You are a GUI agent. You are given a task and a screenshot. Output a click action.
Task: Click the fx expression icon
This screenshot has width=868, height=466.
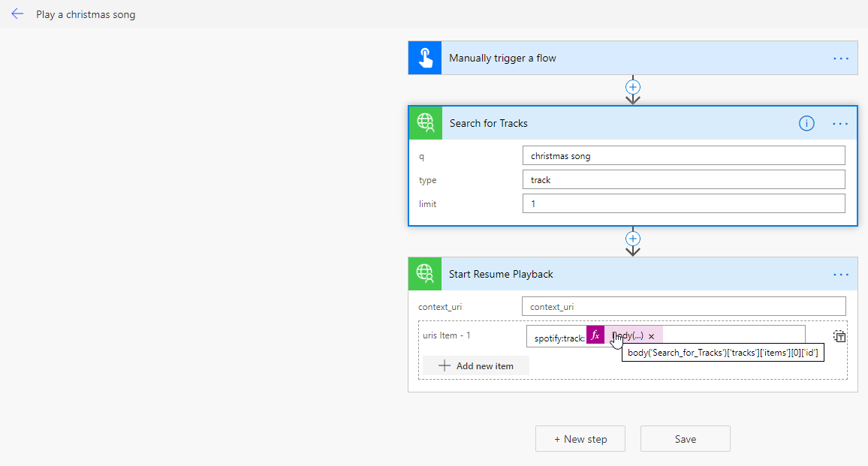pos(595,335)
